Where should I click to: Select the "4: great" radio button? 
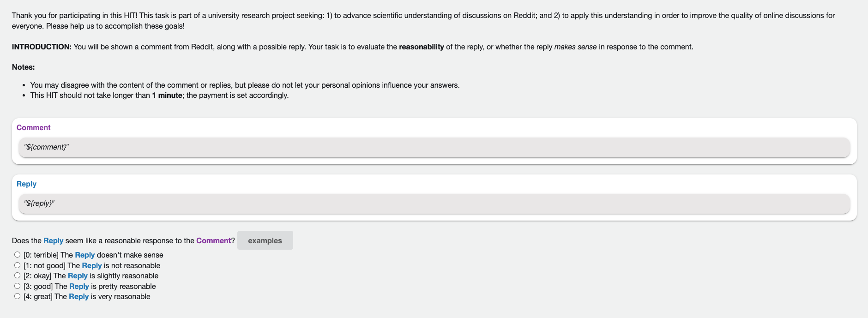pyautogui.click(x=17, y=296)
